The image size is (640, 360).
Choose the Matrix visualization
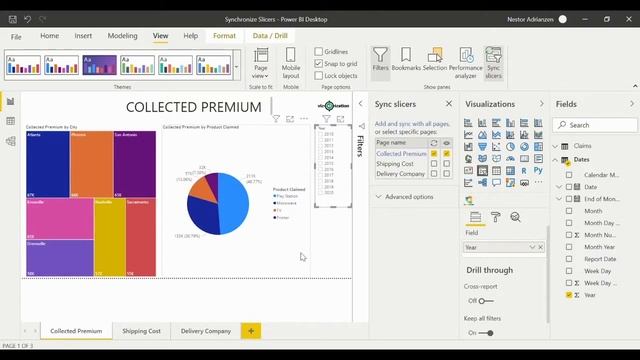(510, 171)
